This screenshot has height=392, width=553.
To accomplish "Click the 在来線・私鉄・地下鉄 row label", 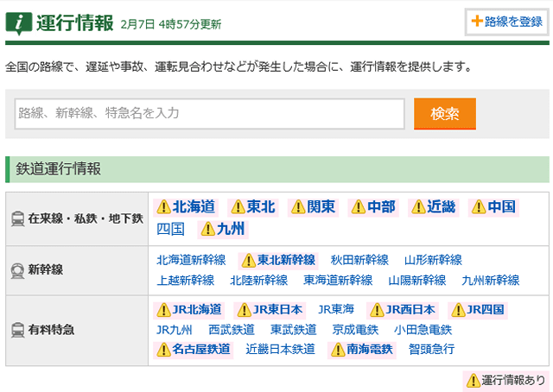I will click(86, 218).
